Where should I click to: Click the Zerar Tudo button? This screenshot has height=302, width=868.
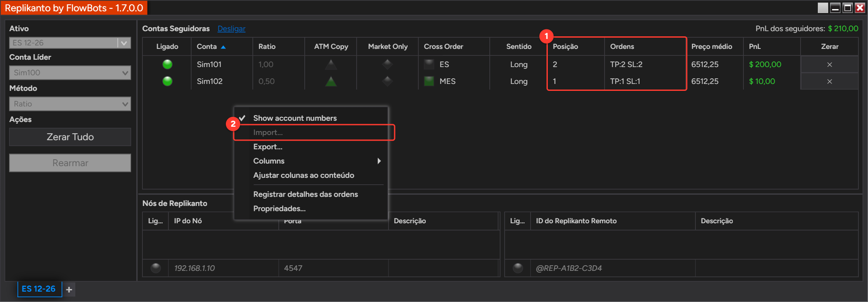(x=70, y=137)
